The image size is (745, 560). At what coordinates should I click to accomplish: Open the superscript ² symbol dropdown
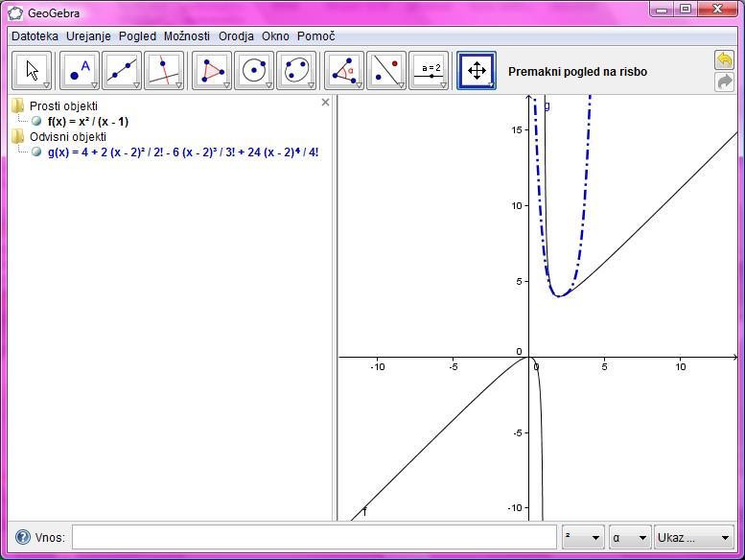pyautogui.click(x=583, y=537)
